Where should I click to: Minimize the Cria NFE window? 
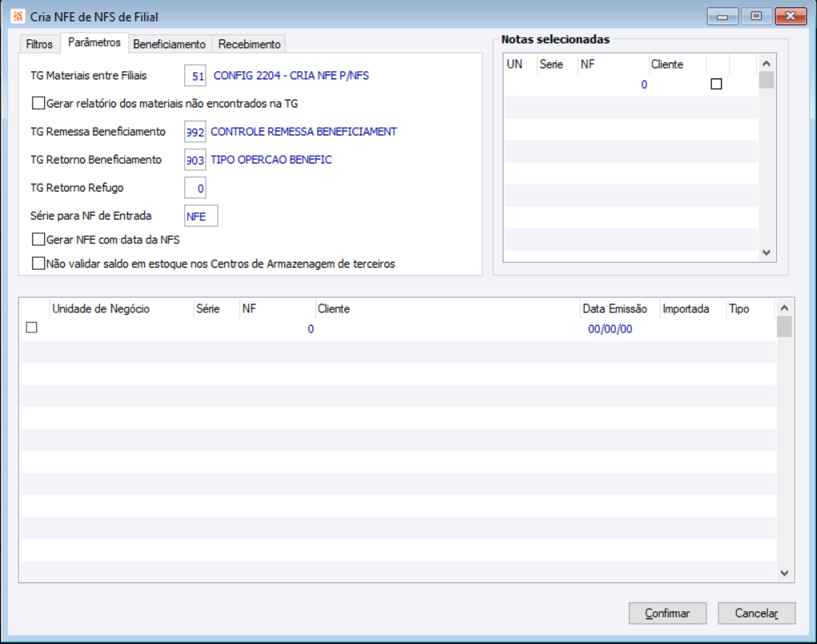coord(722,17)
